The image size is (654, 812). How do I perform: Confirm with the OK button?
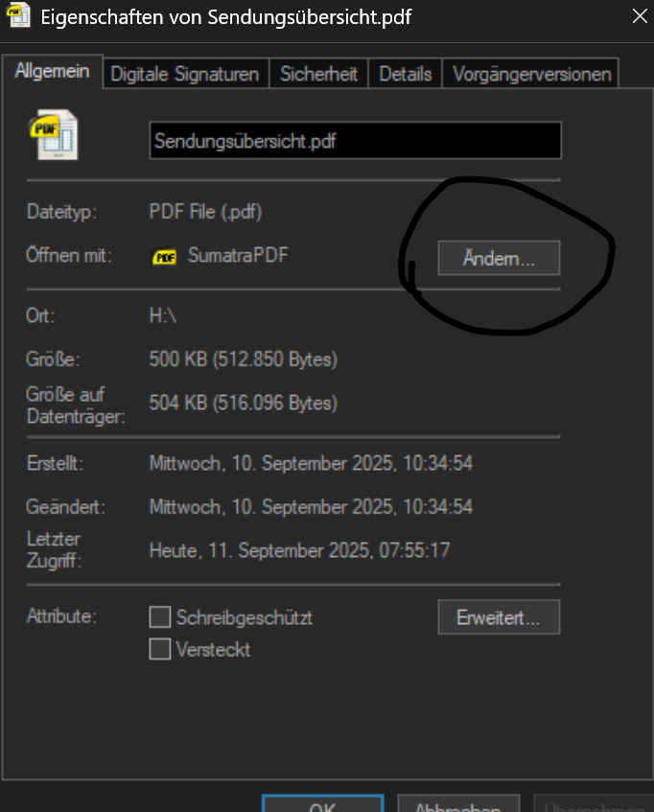tap(322, 803)
